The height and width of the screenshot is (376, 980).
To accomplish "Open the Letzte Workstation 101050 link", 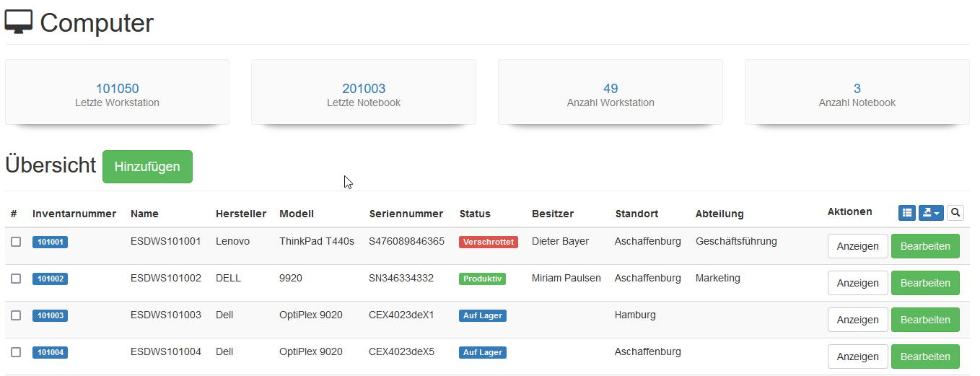I will click(117, 89).
